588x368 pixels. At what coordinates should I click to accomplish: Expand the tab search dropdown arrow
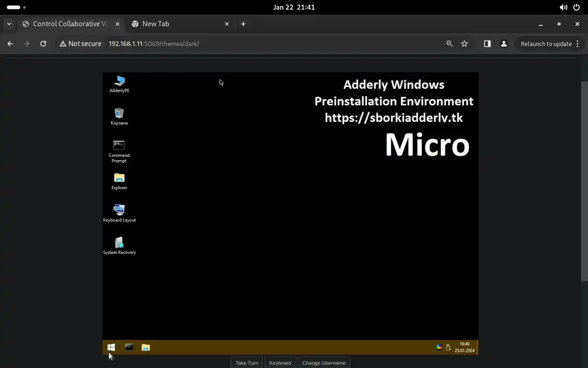coord(9,24)
